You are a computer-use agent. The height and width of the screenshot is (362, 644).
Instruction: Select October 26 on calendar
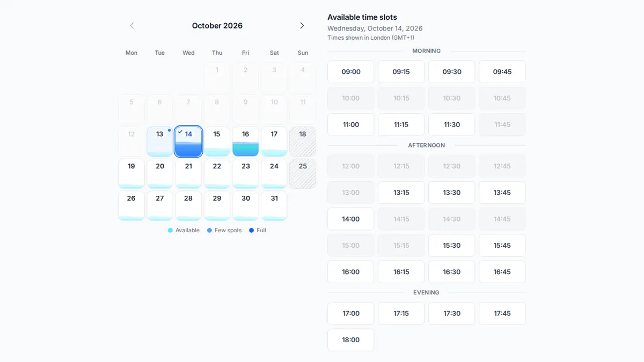point(131,206)
